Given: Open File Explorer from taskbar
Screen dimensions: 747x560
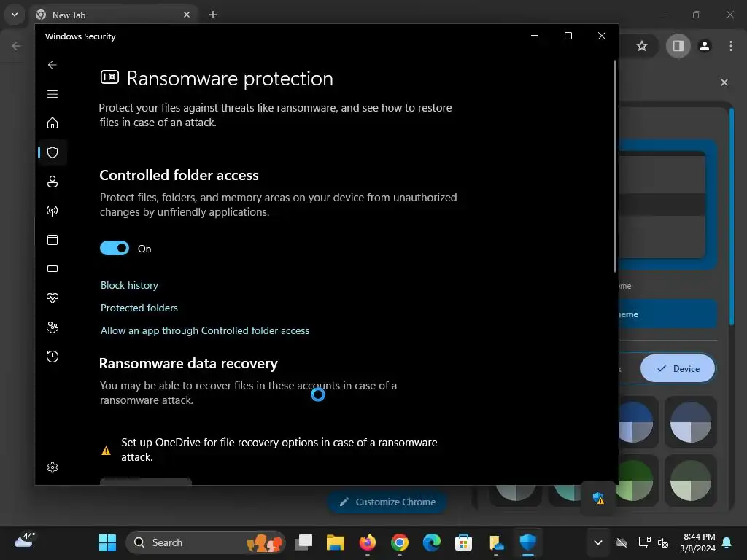Looking at the screenshot, I should point(336,542).
